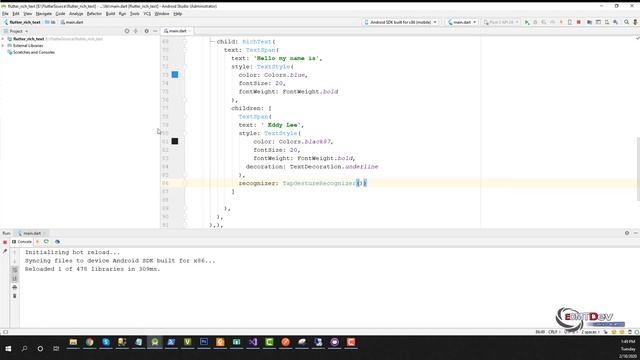Open the device selector Android SDK dropdown
This screenshot has width=640, height=360.
400,22
